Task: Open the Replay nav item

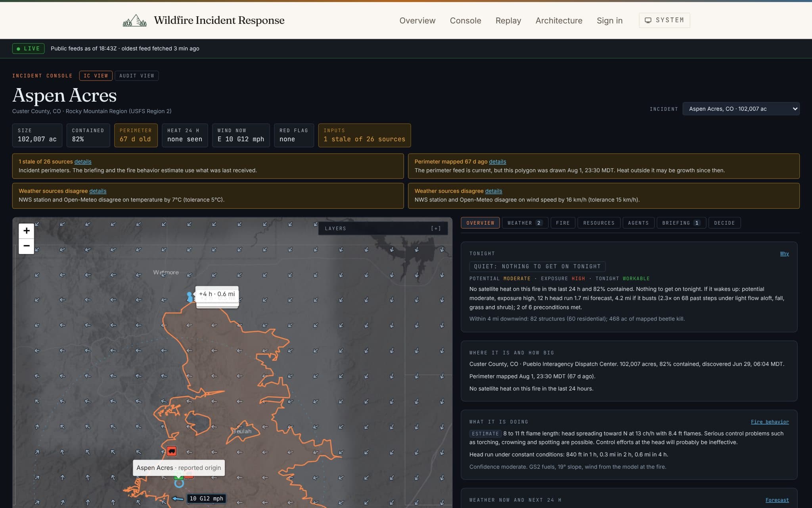Action: (x=508, y=21)
